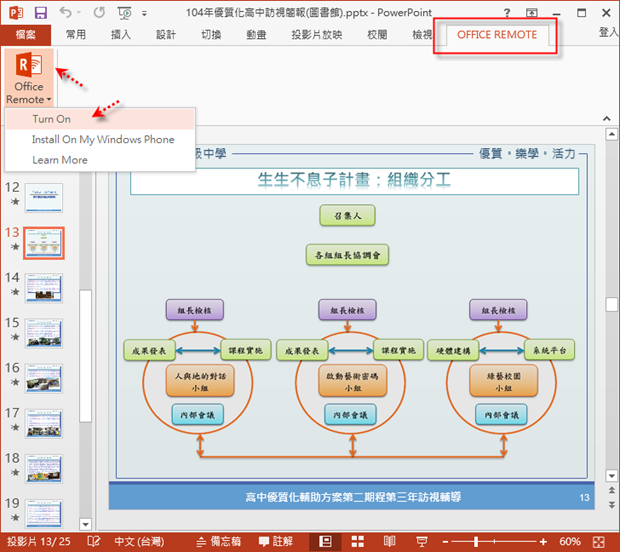
Task: Select slide 15 thumbnail
Action: coord(44,333)
